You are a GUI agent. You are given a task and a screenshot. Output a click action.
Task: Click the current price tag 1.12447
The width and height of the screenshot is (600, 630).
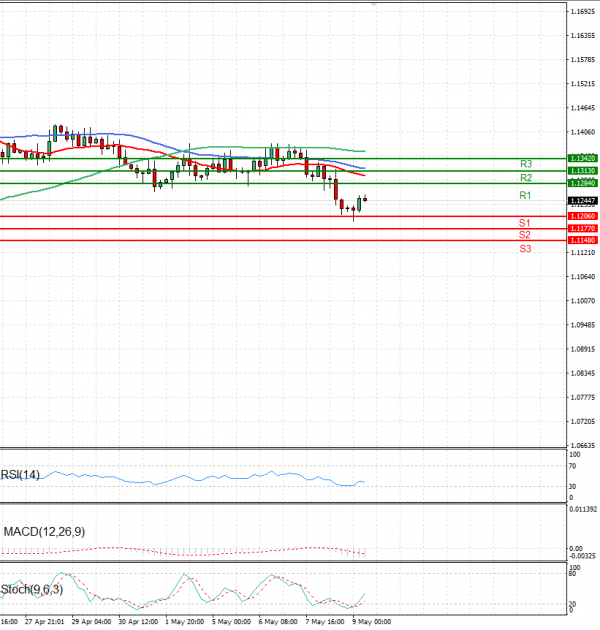tap(582, 200)
